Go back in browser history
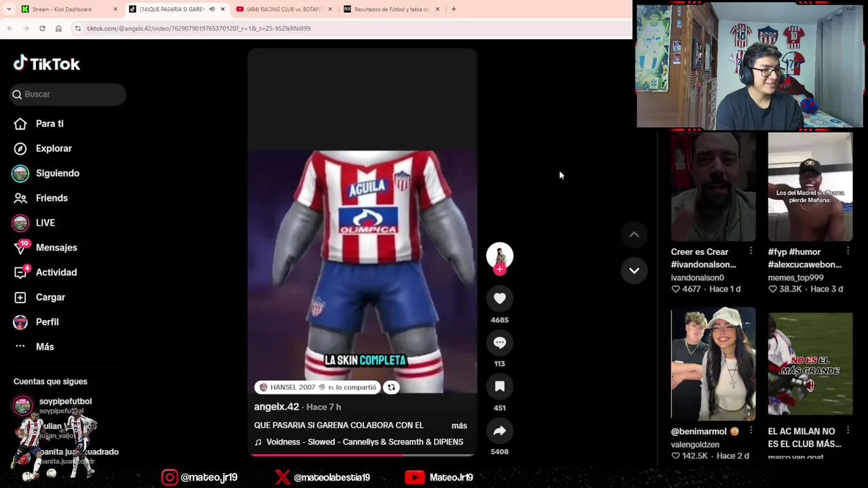 pos(10,28)
